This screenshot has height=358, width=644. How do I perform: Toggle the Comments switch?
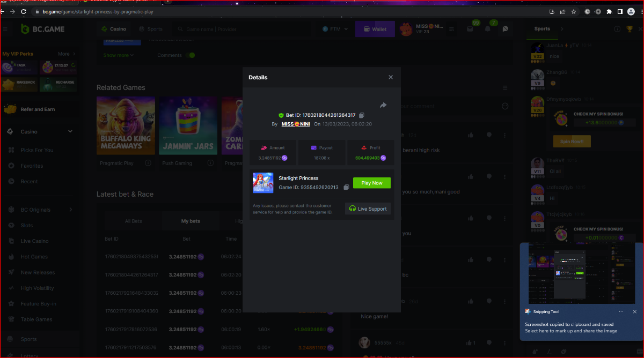tap(191, 55)
